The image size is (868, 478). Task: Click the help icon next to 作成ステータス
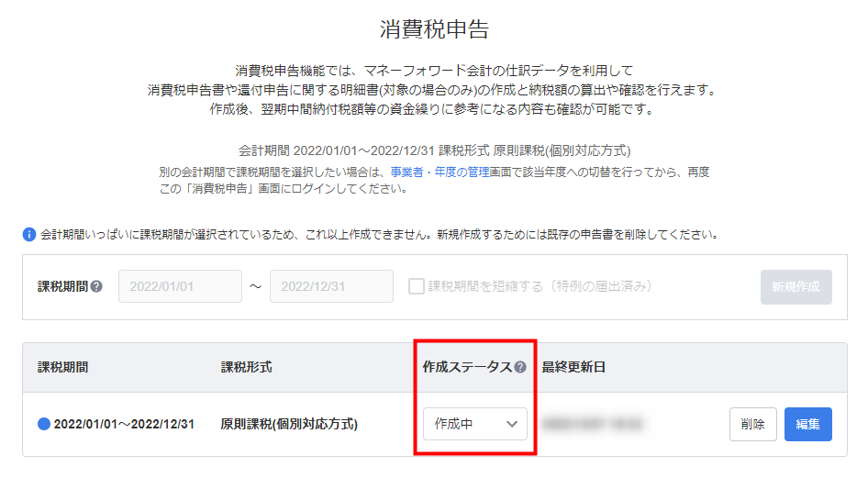coord(520,367)
